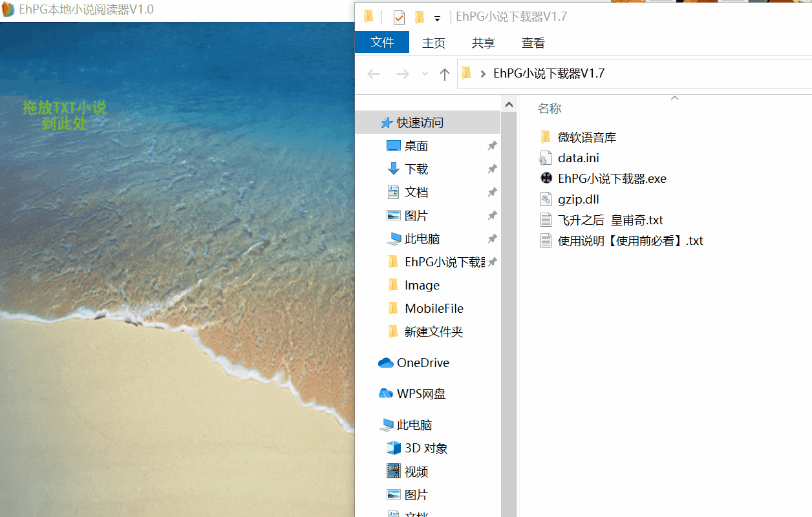Click navigation pane scroll up arrow
Viewport: 812px width, 517px height.
click(509, 104)
